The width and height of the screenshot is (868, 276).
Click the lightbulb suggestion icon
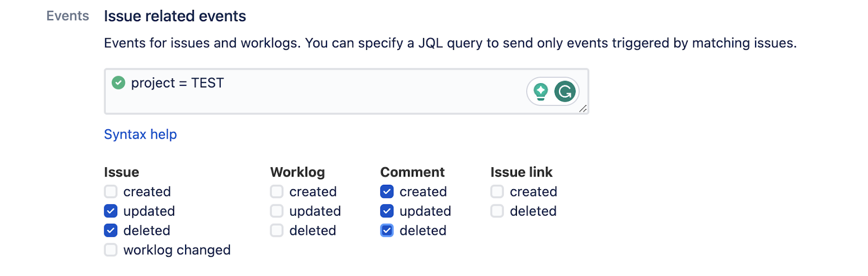tap(540, 91)
